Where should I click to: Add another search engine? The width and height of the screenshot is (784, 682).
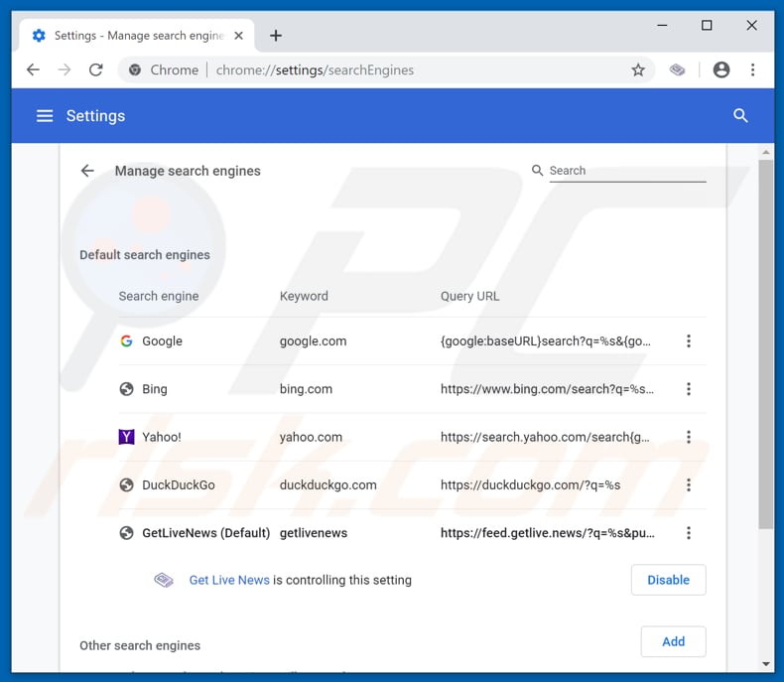click(674, 641)
